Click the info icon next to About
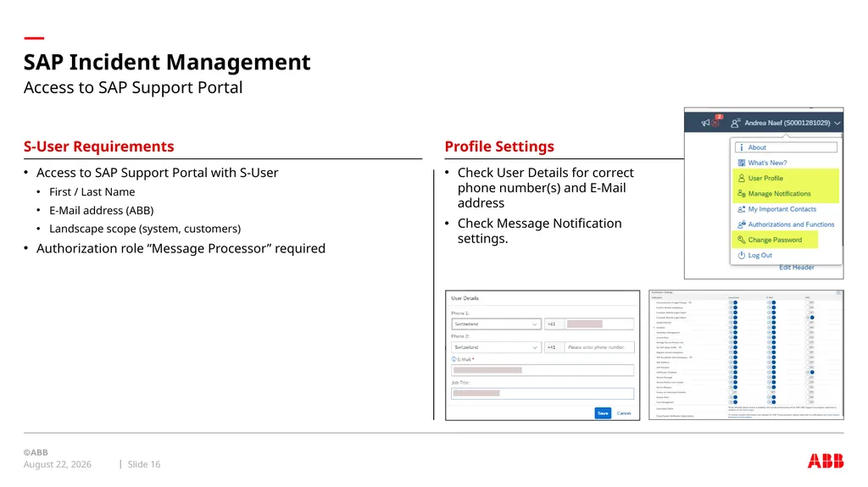The height and width of the screenshot is (487, 868). point(741,147)
